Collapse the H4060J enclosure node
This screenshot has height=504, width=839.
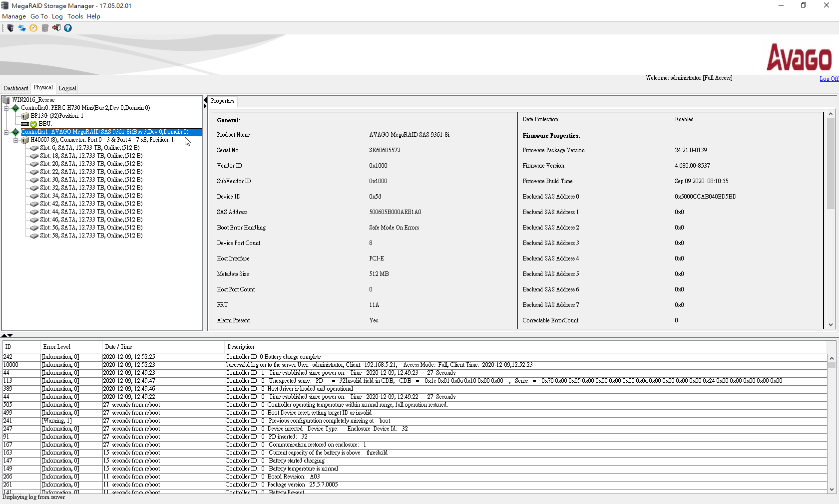point(16,140)
